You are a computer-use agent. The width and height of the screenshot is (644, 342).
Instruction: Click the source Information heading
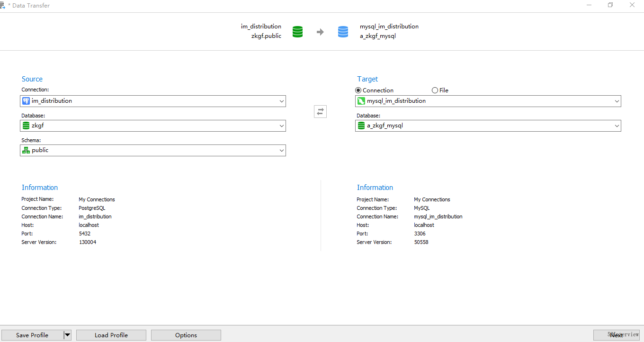point(40,188)
